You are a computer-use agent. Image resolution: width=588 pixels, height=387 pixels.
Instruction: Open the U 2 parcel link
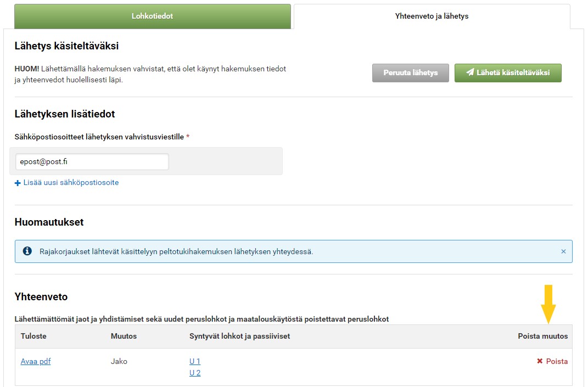[x=195, y=373]
